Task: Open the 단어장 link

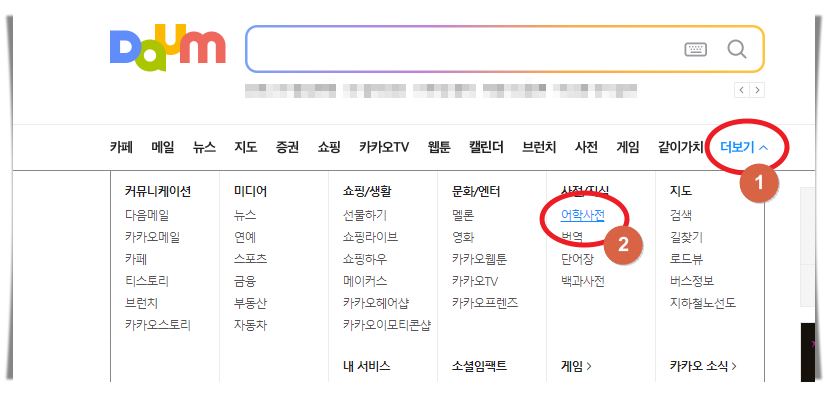Action: pyautogui.click(x=577, y=259)
